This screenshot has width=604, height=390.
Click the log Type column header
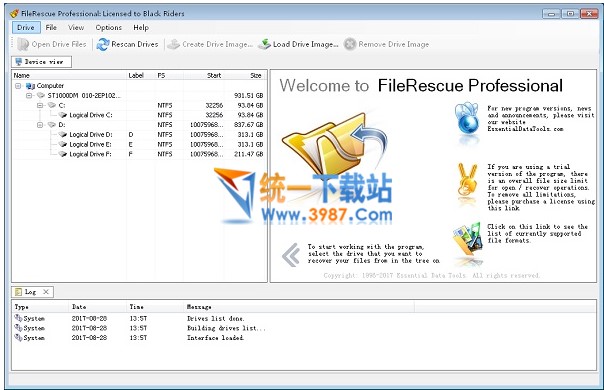pos(40,307)
